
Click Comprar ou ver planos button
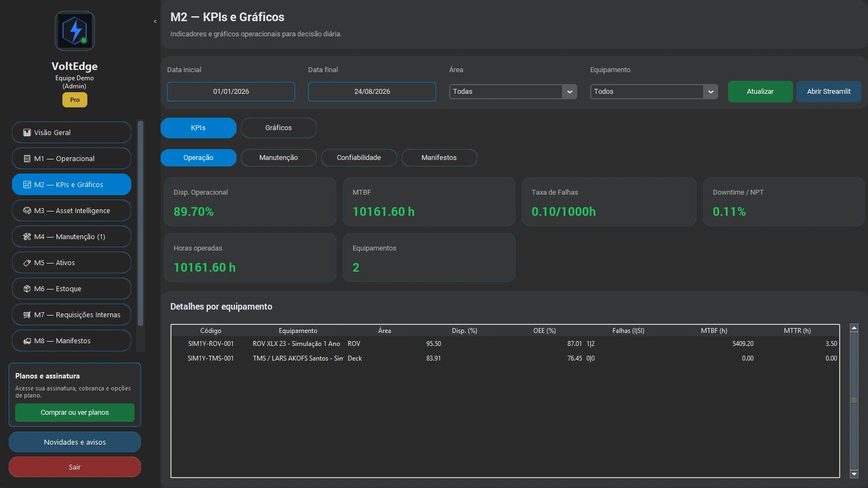click(75, 413)
